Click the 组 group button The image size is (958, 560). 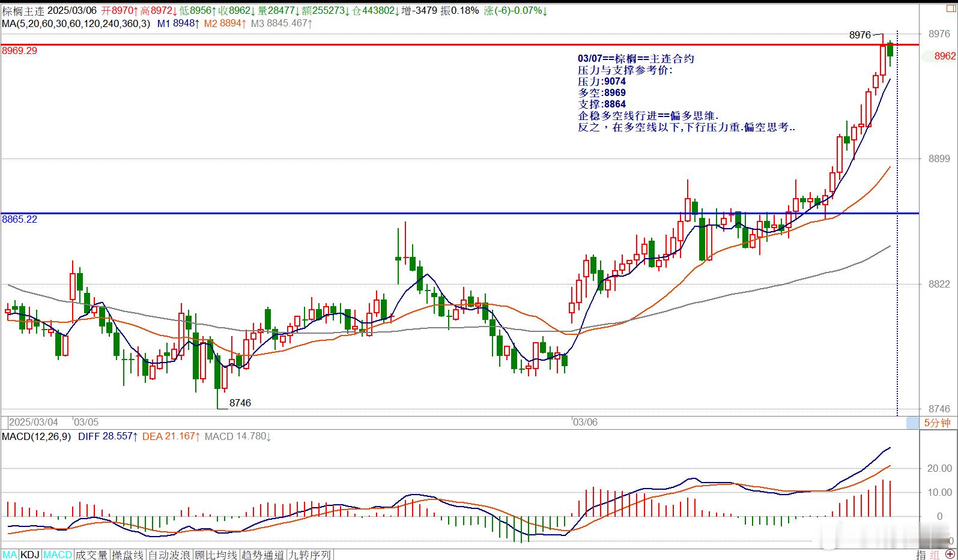[x=935, y=555]
